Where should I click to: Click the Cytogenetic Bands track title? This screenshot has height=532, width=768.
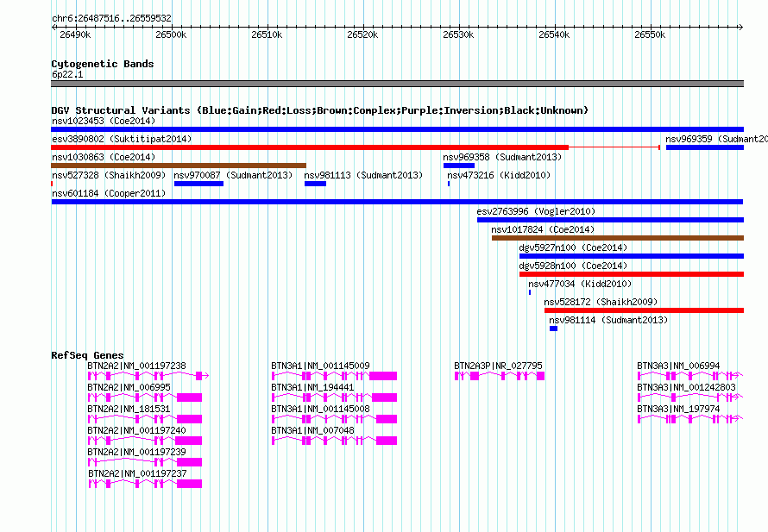click(103, 64)
